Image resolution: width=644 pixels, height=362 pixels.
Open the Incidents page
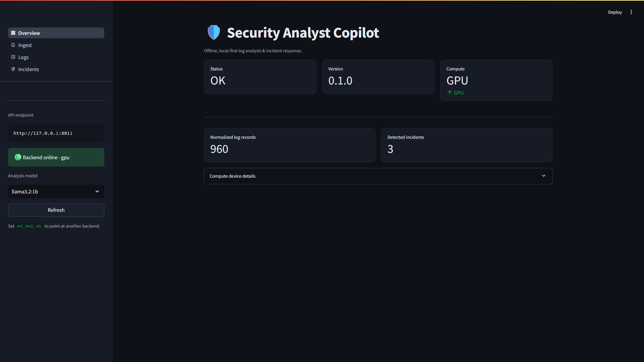click(56, 69)
